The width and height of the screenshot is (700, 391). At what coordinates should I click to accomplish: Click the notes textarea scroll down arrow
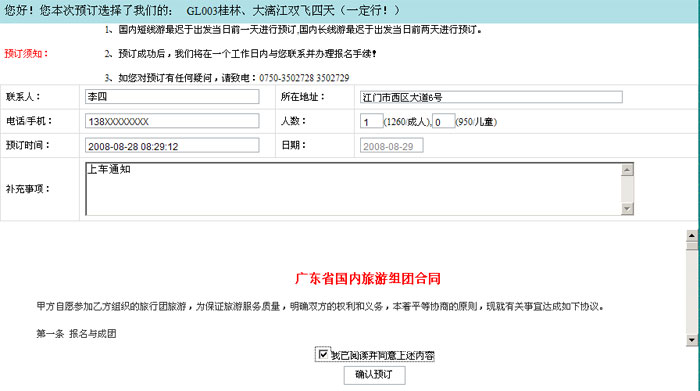627,208
